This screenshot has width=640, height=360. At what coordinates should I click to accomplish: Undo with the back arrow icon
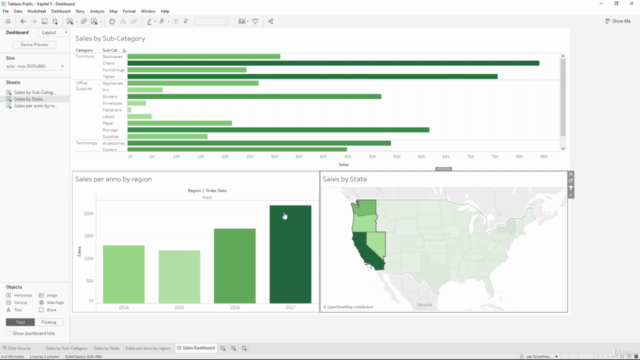23,21
